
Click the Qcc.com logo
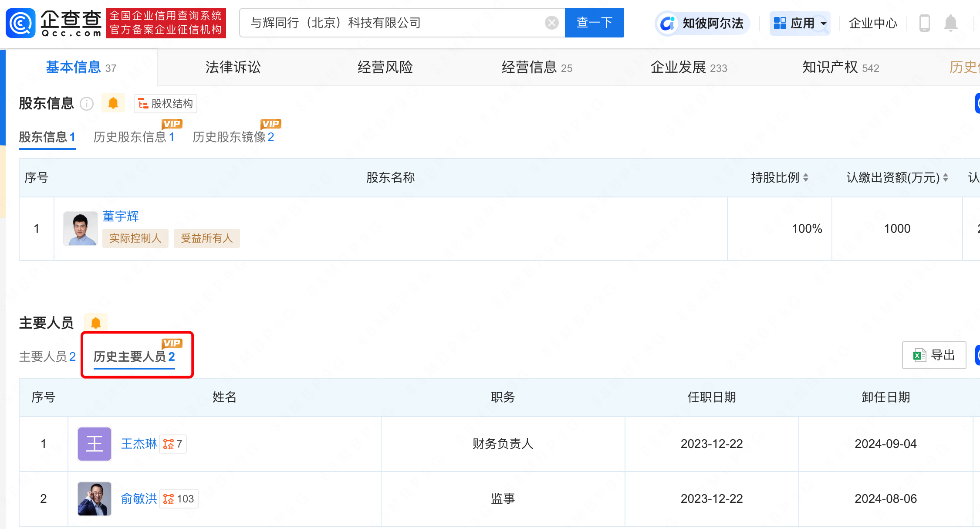[54, 23]
